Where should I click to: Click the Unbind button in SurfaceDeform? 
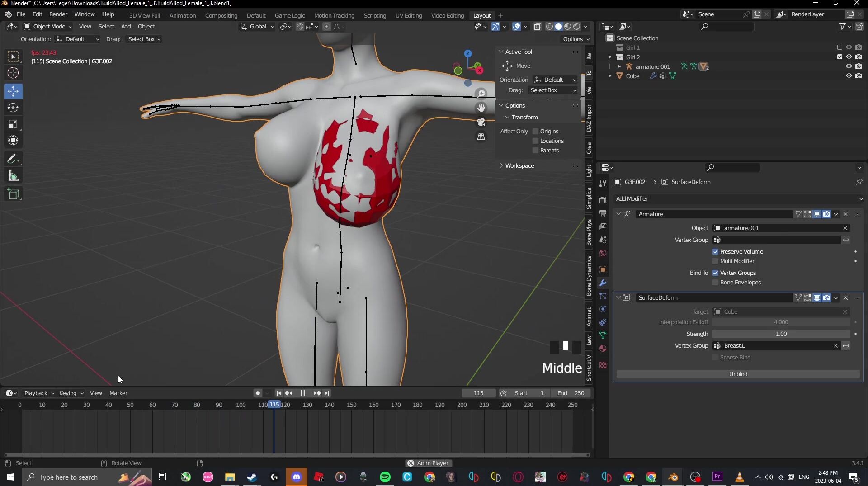738,374
